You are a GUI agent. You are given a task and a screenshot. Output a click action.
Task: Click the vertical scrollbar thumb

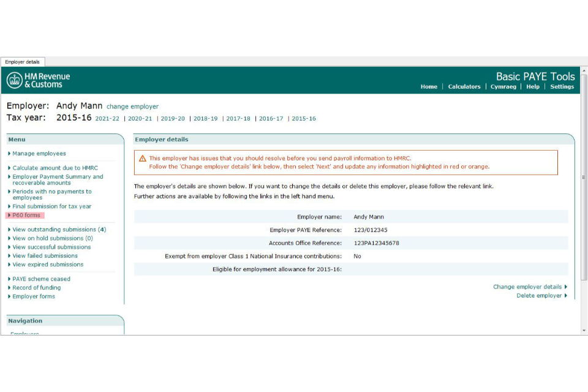tap(584, 178)
